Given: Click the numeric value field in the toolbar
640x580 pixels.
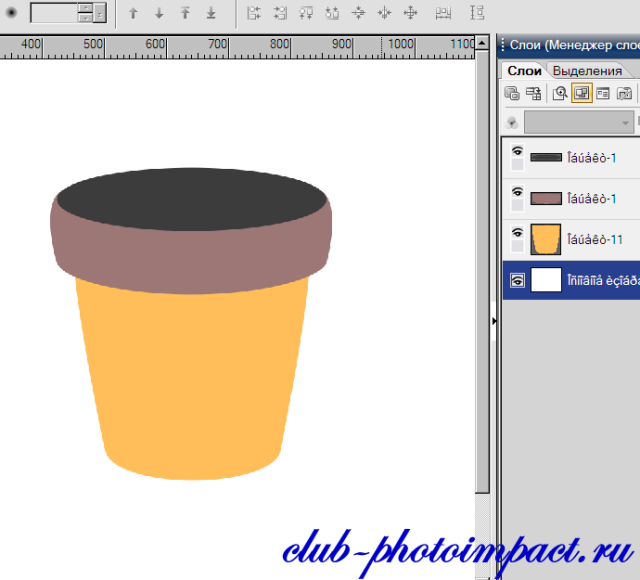Looking at the screenshot, I should pos(54,13).
